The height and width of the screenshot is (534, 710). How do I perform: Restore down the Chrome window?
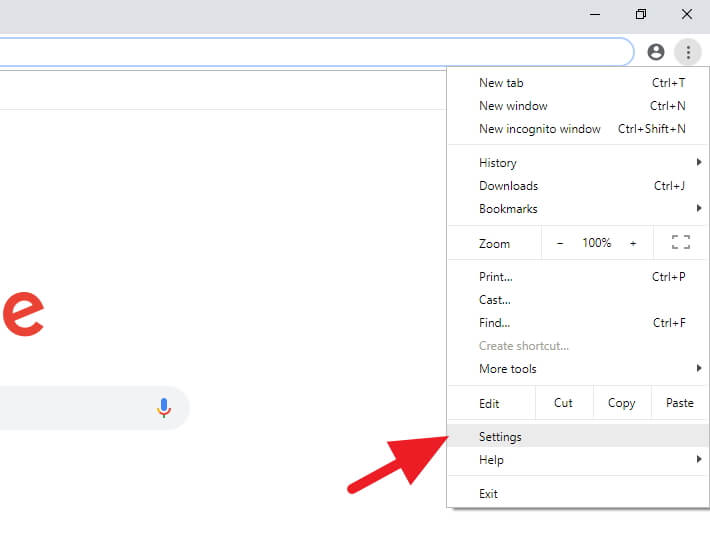coord(641,14)
